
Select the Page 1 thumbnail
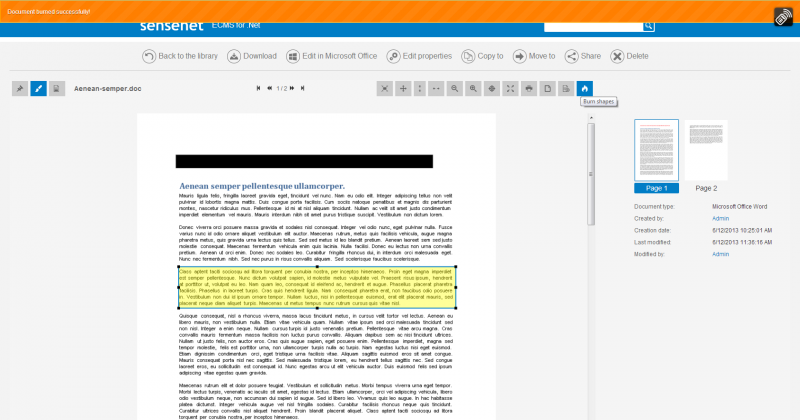pos(657,150)
